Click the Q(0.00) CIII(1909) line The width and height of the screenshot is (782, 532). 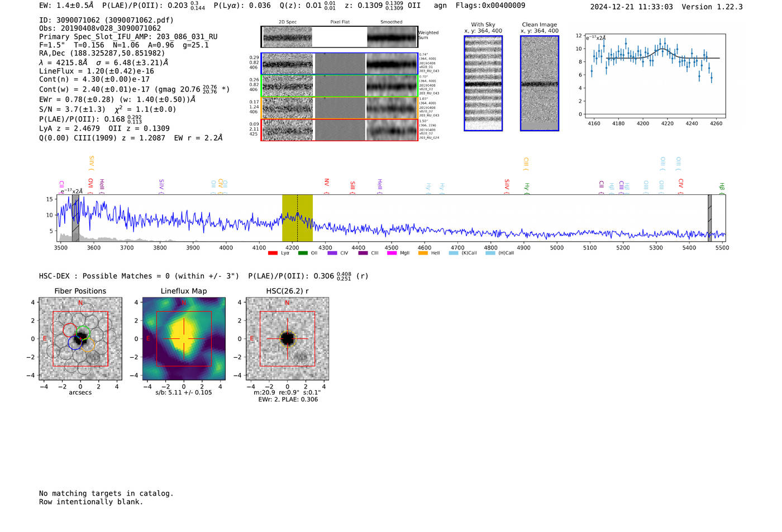coord(131,138)
